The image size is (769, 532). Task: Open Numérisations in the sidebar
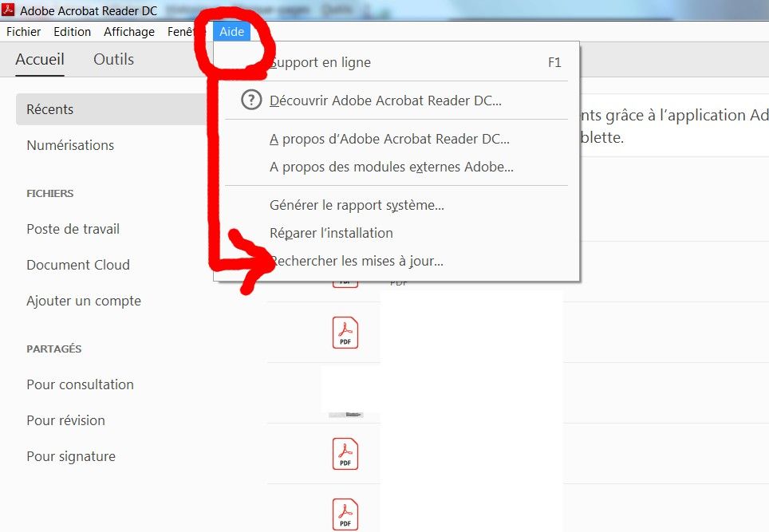click(70, 145)
